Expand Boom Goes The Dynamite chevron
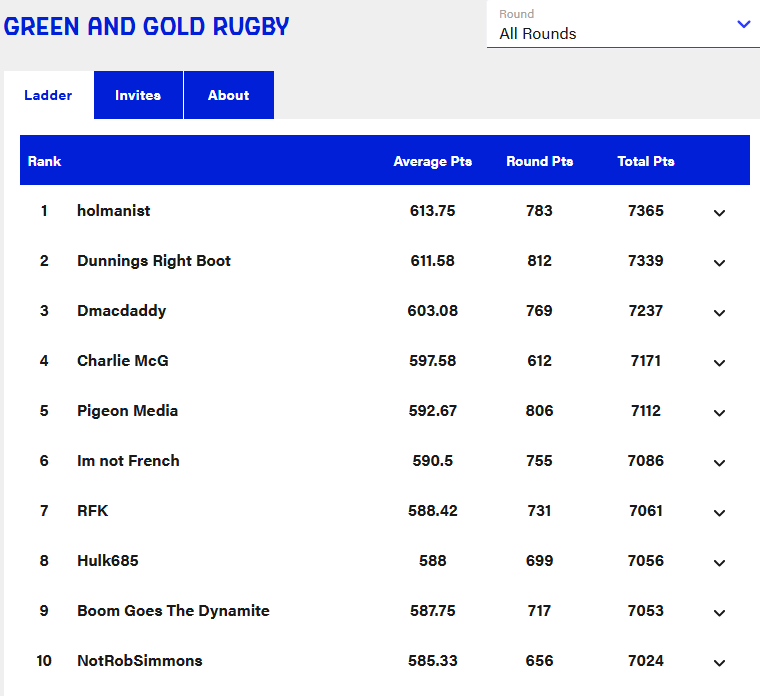The width and height of the screenshot is (760, 696). (x=719, y=613)
